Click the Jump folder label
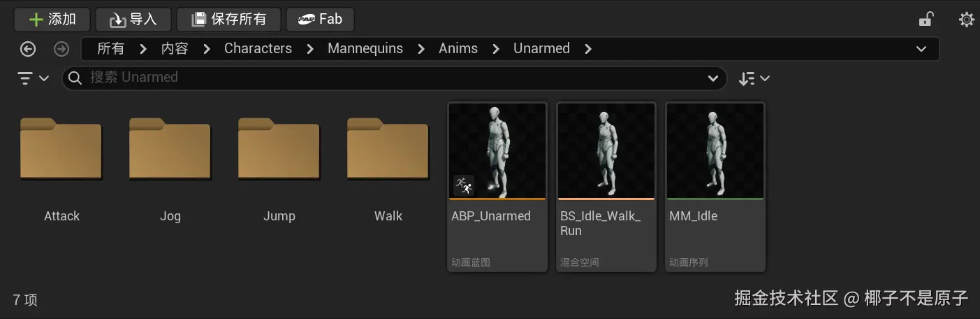The image size is (980, 319). 279,216
